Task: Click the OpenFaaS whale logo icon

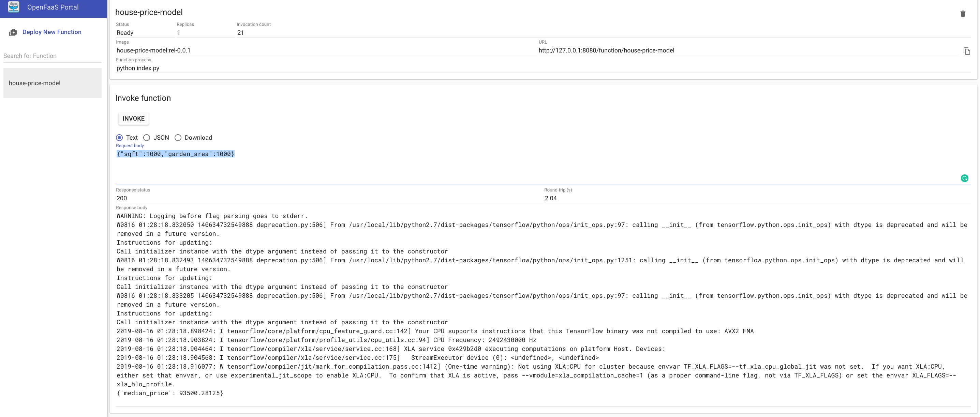Action: pyautogui.click(x=14, y=7)
